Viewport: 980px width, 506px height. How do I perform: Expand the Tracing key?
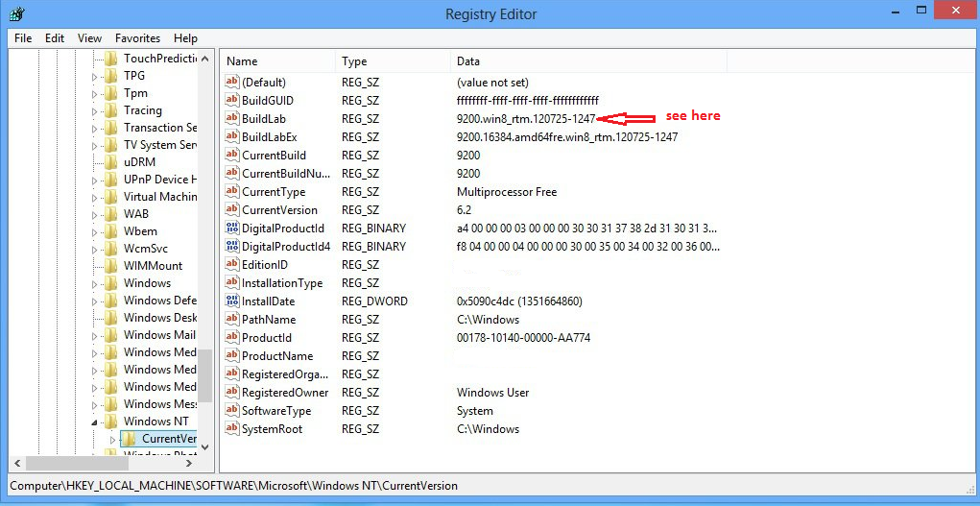[94, 112]
